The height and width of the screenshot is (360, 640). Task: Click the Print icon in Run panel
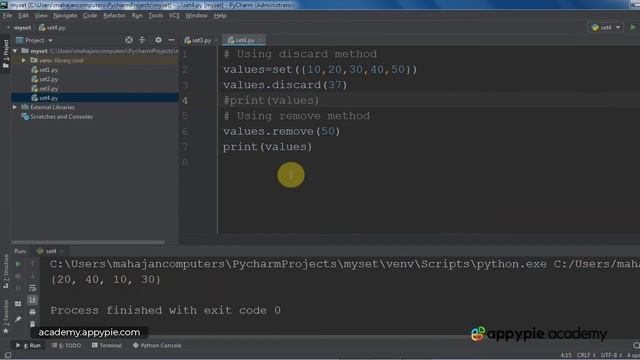click(33, 312)
